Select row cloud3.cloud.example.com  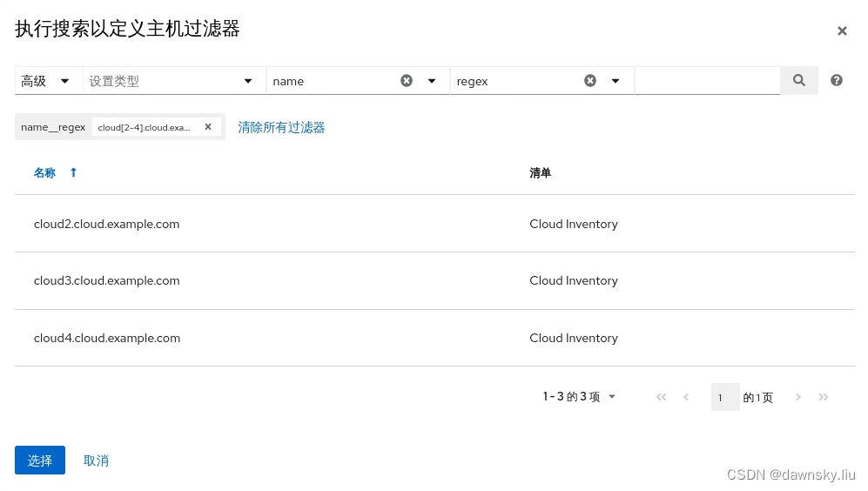point(434,280)
